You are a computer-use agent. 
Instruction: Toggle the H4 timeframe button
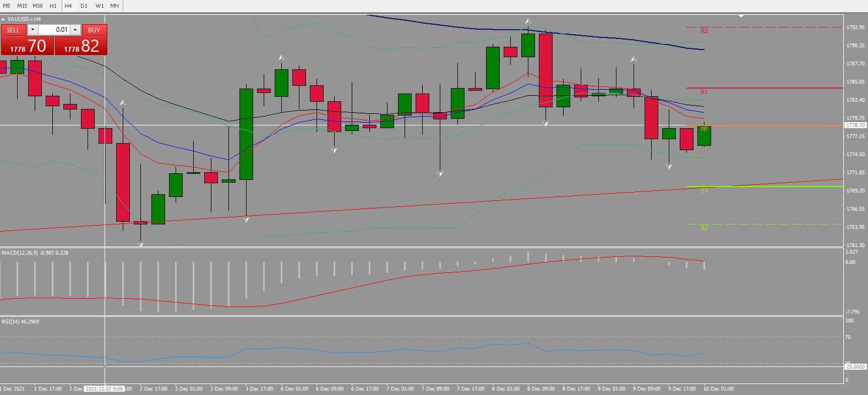68,6
